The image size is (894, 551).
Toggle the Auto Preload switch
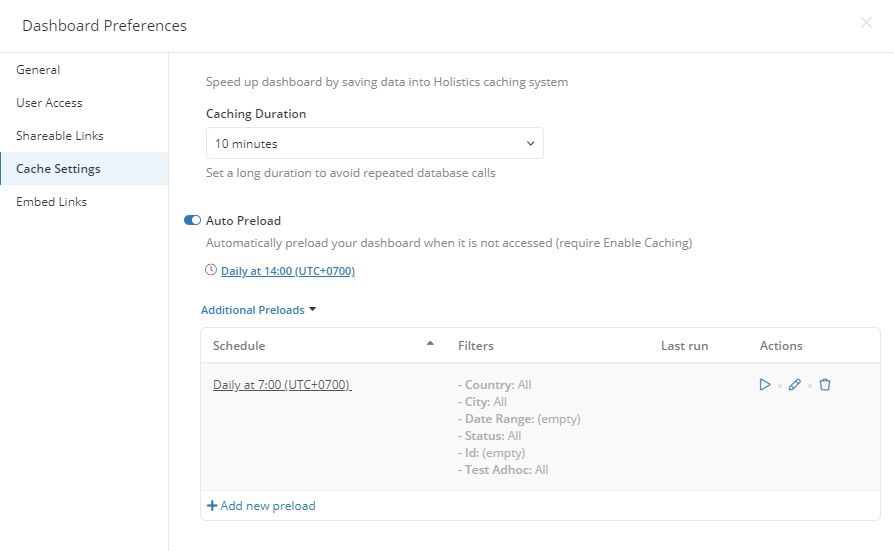pyautogui.click(x=193, y=220)
